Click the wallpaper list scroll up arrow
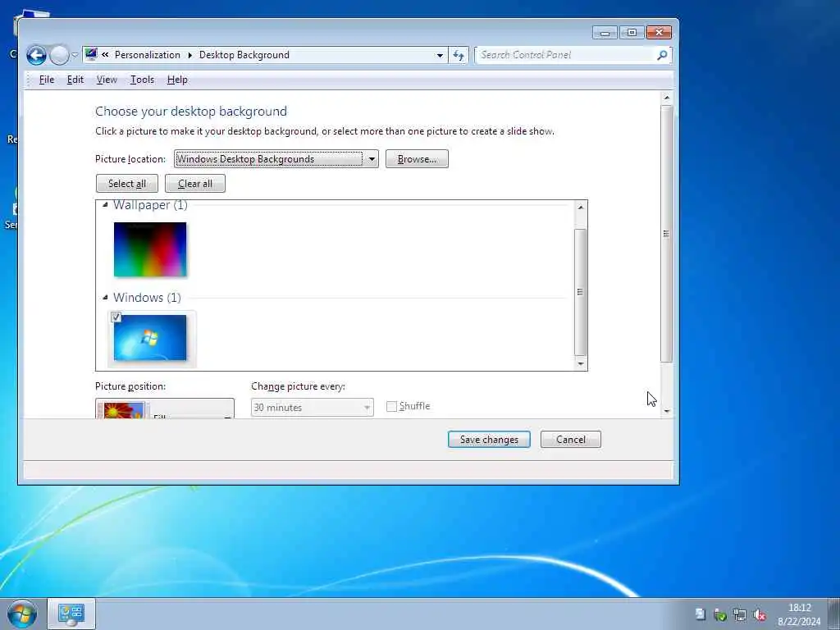Image resolution: width=840 pixels, height=630 pixels. pos(581,208)
